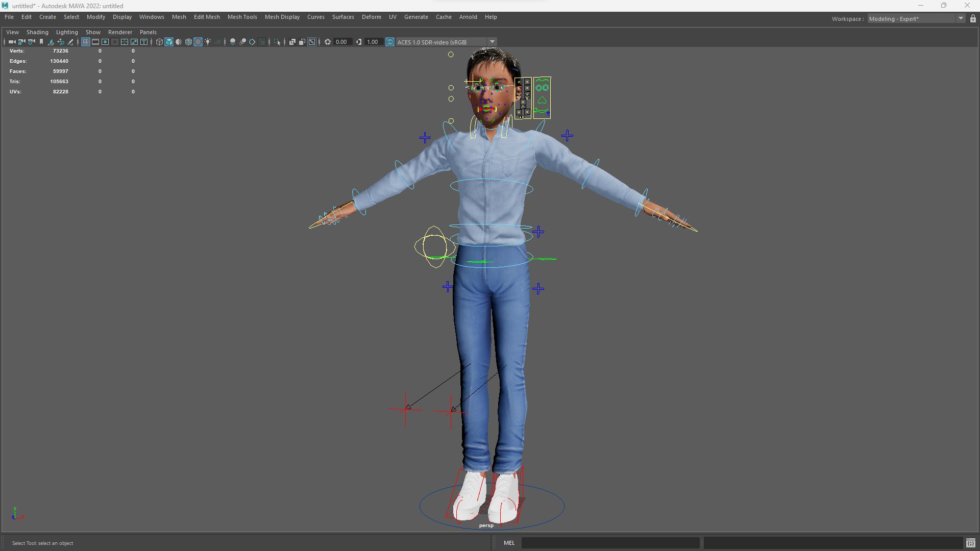Open the Panels menu
The width and height of the screenshot is (980, 551).
148,32
